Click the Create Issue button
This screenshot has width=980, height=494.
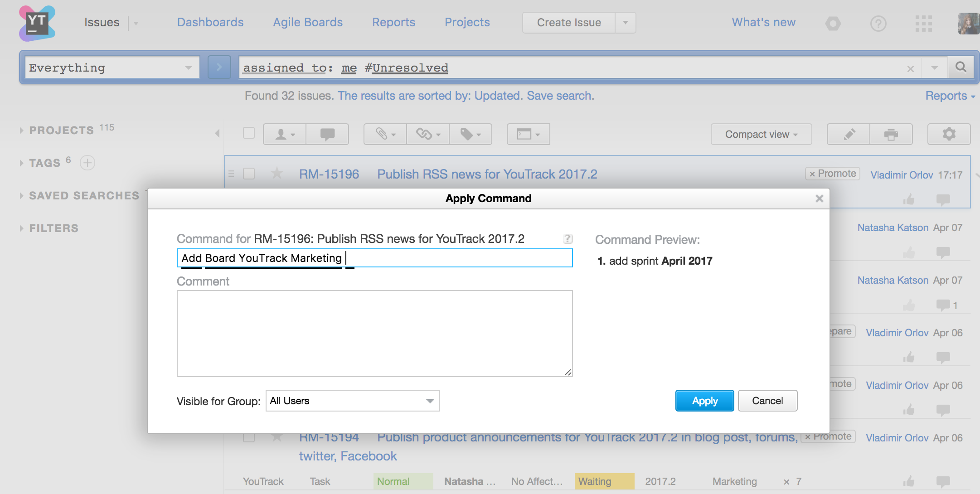[x=569, y=23]
